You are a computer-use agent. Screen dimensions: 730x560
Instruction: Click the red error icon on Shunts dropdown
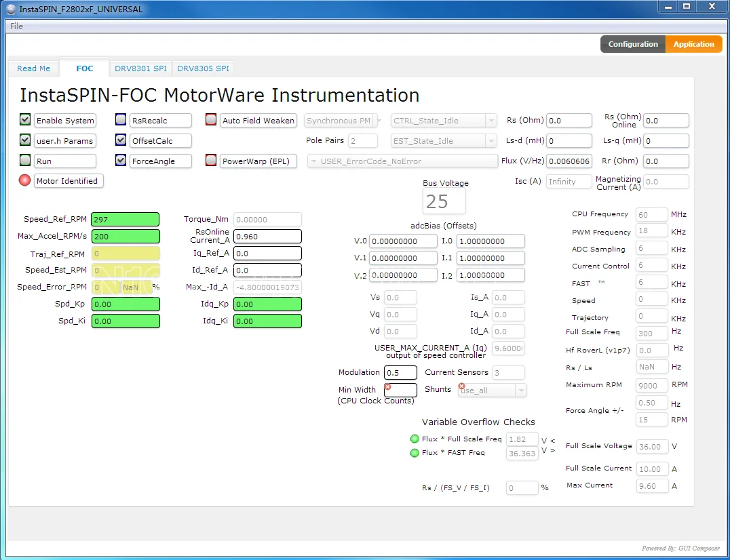[x=461, y=386]
